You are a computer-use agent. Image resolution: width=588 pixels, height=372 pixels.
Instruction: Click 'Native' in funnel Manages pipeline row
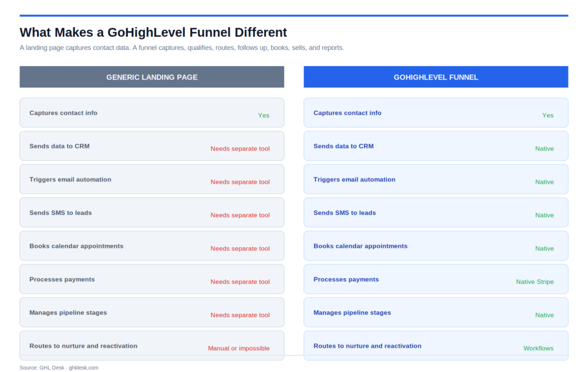point(544,315)
